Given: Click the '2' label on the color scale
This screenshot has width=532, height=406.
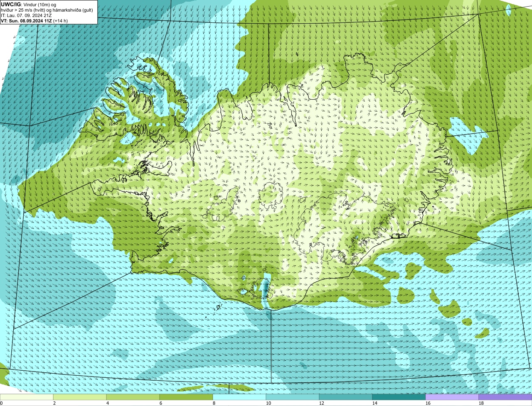Looking at the screenshot, I should click(54, 403).
